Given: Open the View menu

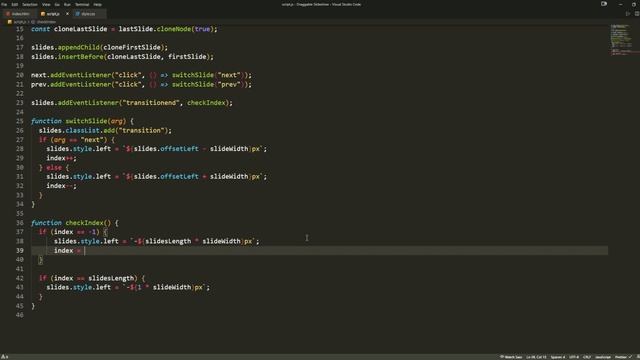Looking at the screenshot, I should coord(46,4).
